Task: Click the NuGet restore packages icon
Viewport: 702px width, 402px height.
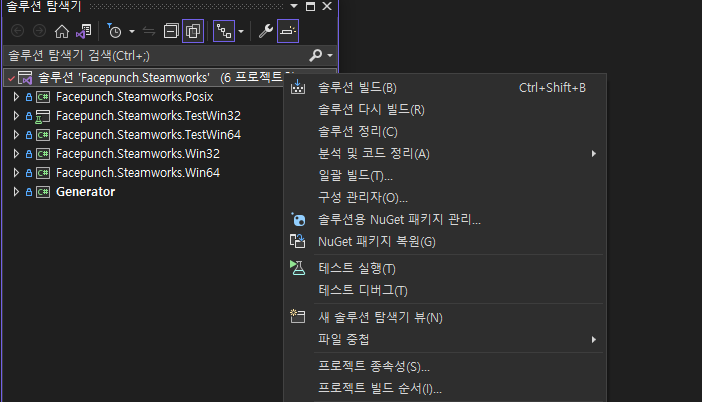Action: point(298,241)
